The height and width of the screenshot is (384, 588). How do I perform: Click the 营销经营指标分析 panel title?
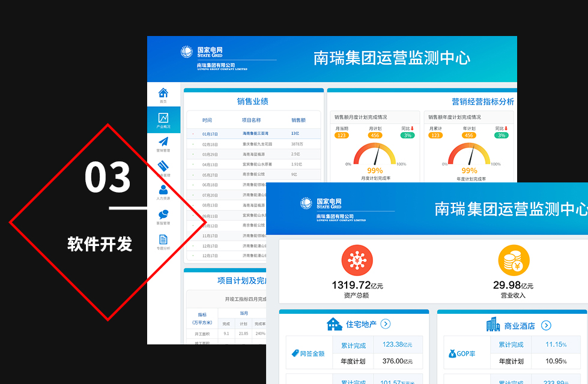pos(483,101)
